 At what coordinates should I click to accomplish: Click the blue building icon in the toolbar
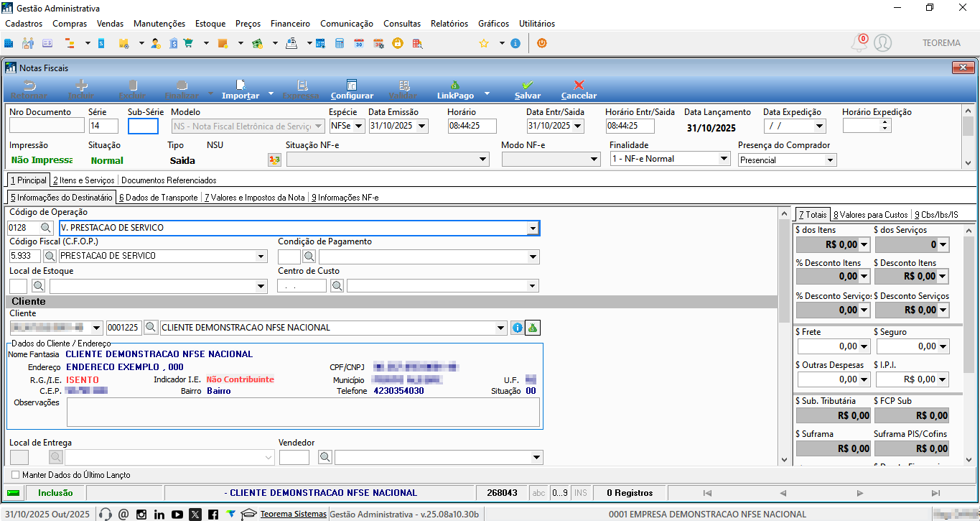point(9,43)
